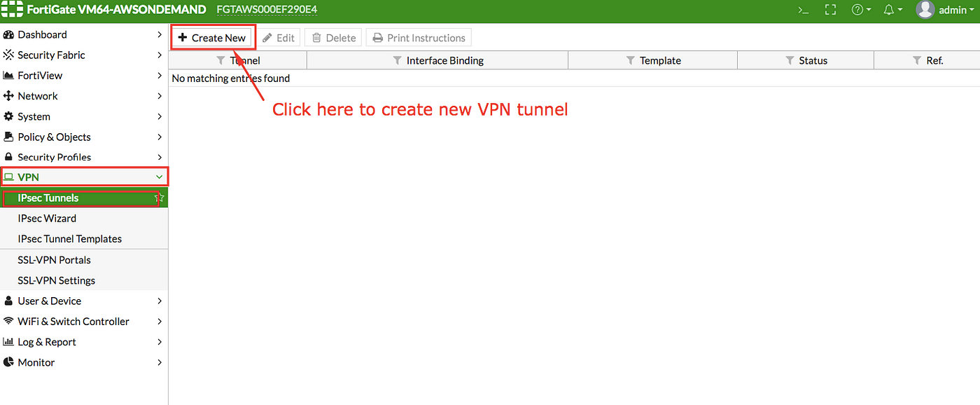980x405 pixels.
Task: Select IPsec Tunnels menu item
Action: [x=84, y=198]
